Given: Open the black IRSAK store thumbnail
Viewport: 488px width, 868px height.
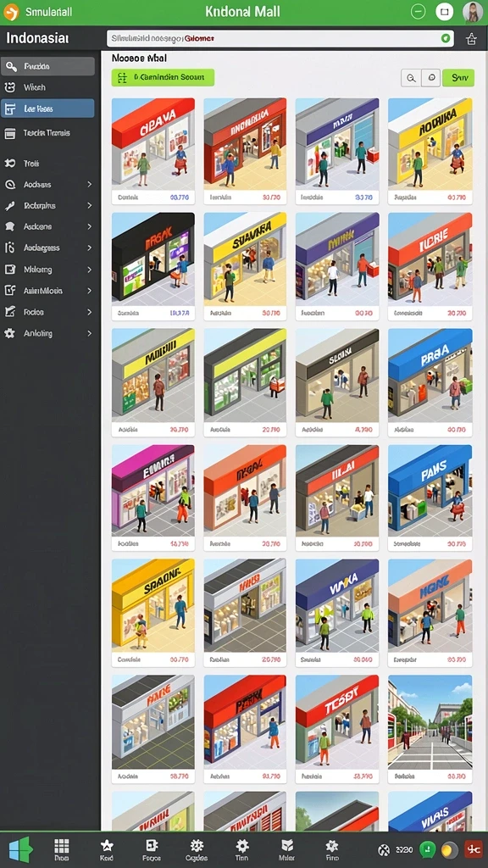Looking at the screenshot, I should click(x=153, y=259).
